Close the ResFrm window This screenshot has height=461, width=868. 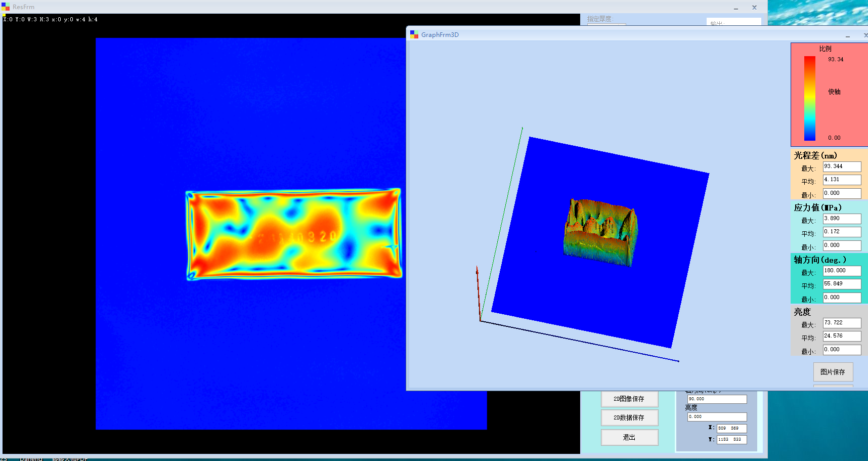click(x=754, y=8)
